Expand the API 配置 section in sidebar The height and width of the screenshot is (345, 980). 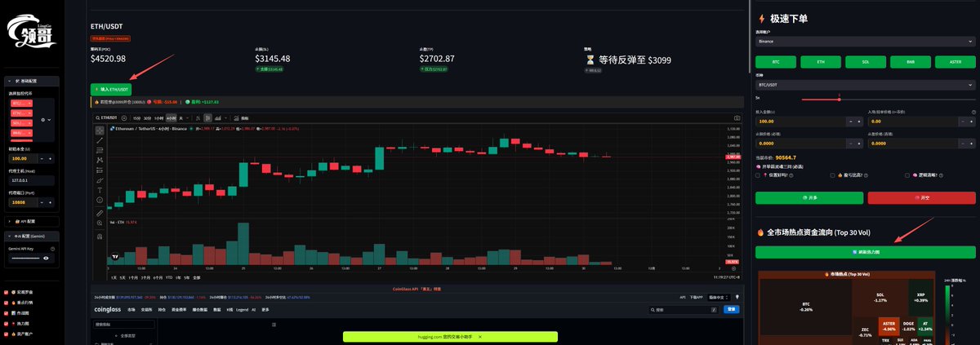click(x=30, y=221)
